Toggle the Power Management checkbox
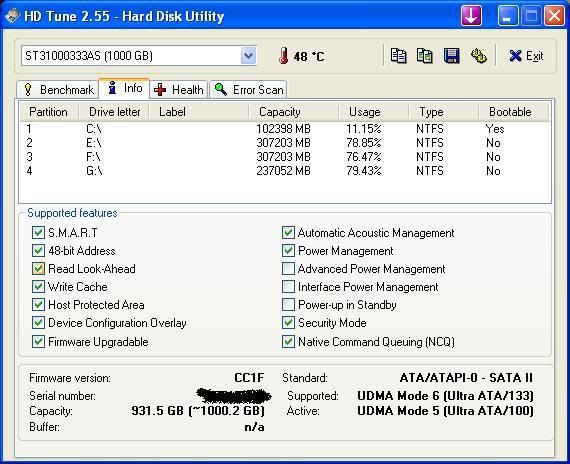The image size is (570, 464). point(288,251)
